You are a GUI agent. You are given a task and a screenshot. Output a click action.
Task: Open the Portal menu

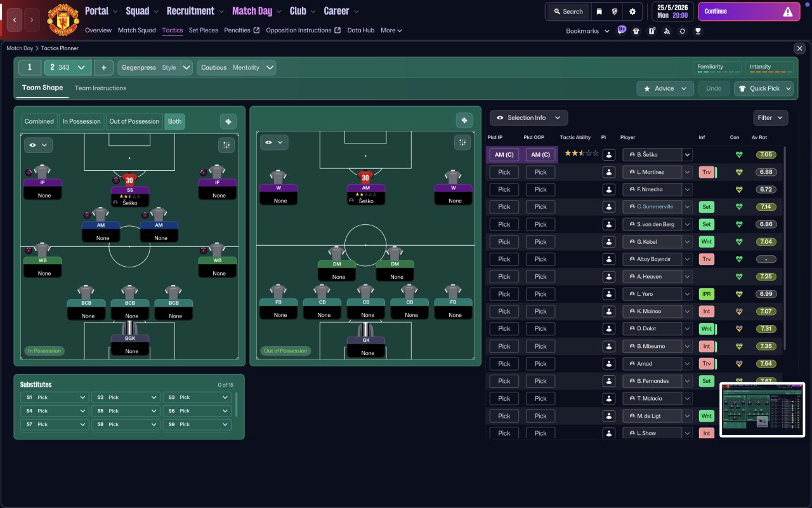(x=101, y=11)
